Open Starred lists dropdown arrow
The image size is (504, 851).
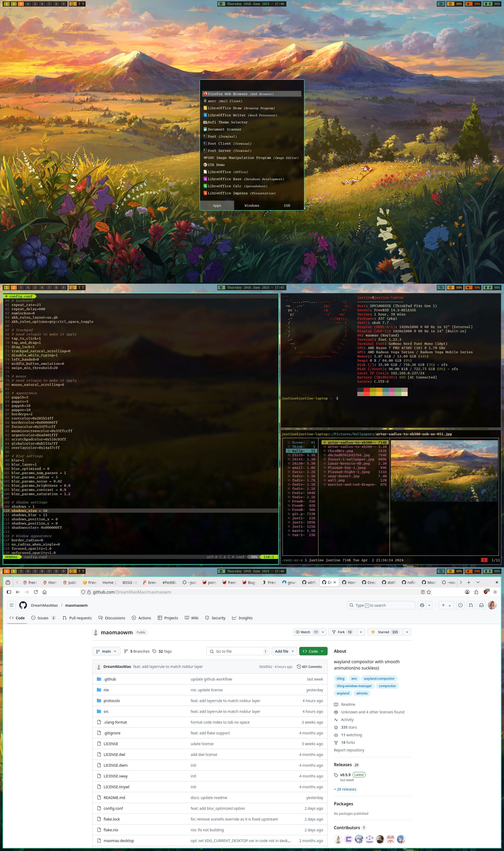point(407,632)
